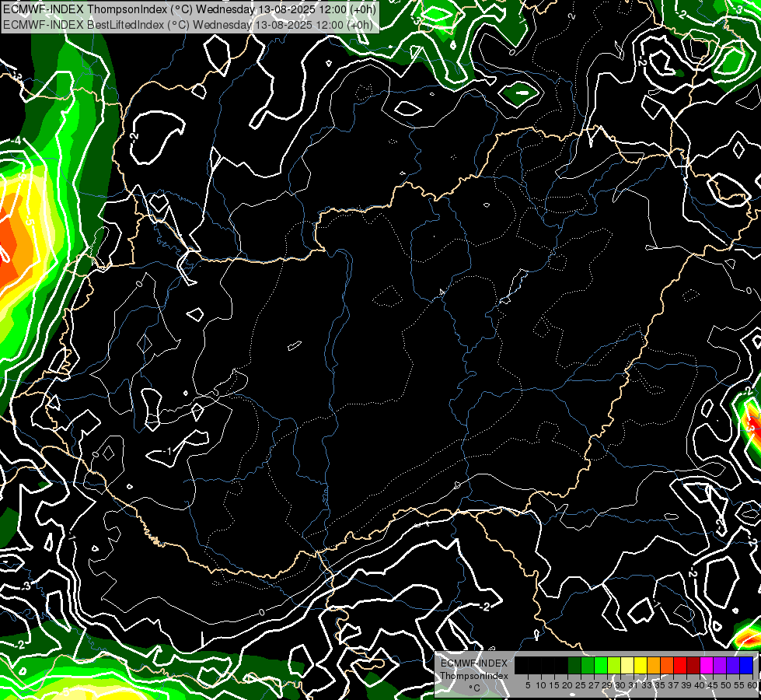Select the pale yellow 30-31 legend swatch
Screen dimensions: 761x700
pos(627,666)
